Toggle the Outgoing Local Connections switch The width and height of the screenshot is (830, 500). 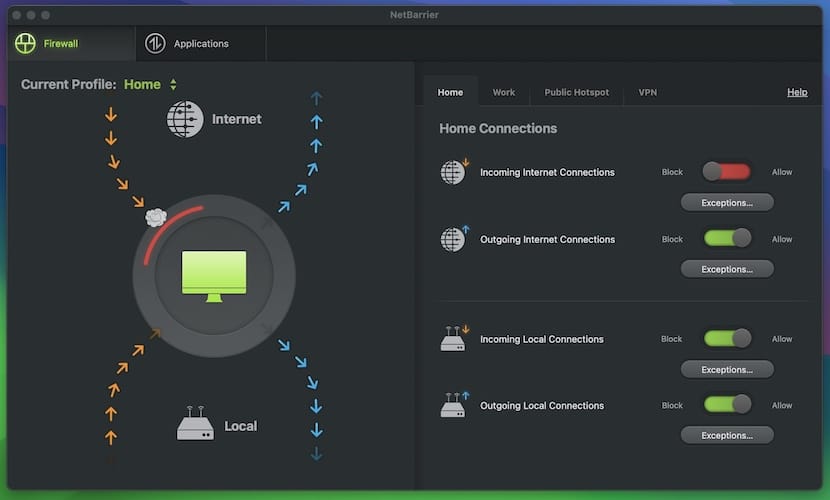[726, 405]
